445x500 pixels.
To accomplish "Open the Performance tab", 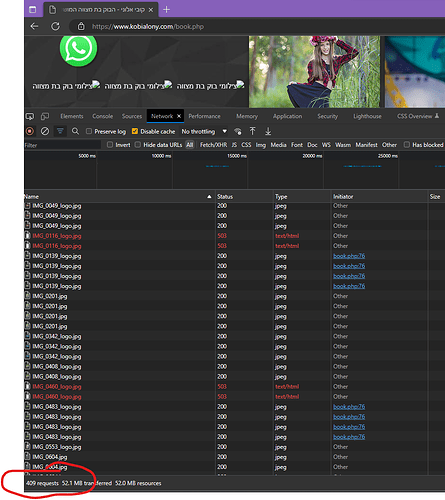I will pos(204,116).
